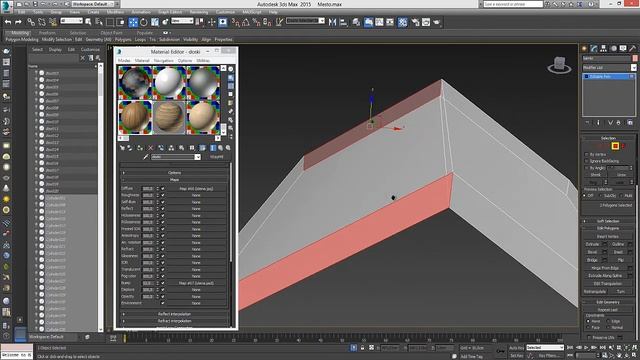The height and width of the screenshot is (360, 640).
Task: Click the Insert Vertex button
Action: pos(608,236)
